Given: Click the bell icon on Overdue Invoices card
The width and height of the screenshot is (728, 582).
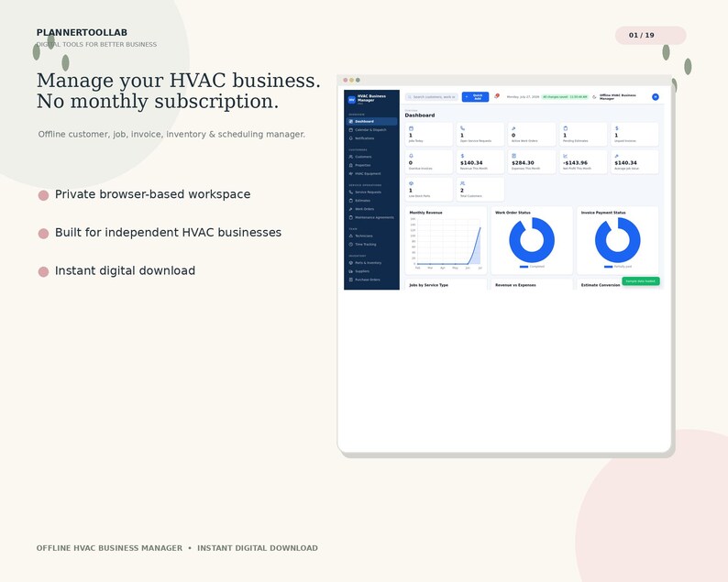Looking at the screenshot, I should [x=411, y=156].
